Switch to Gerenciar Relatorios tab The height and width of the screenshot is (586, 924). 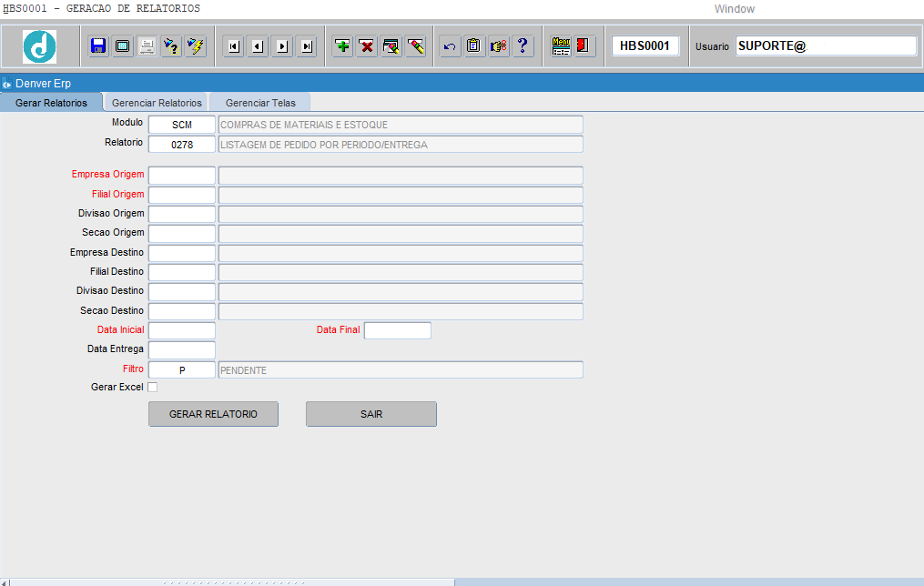157,103
